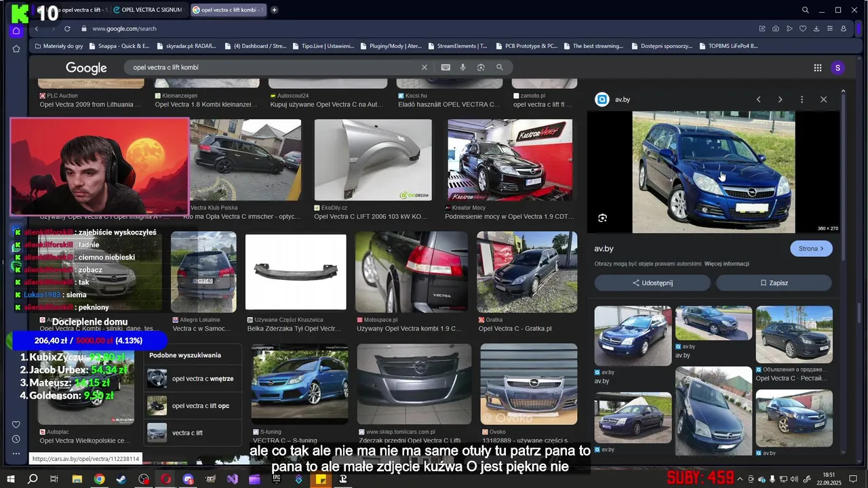Open 'Więcej informacji' link
The height and width of the screenshot is (488, 868).
click(x=726, y=264)
